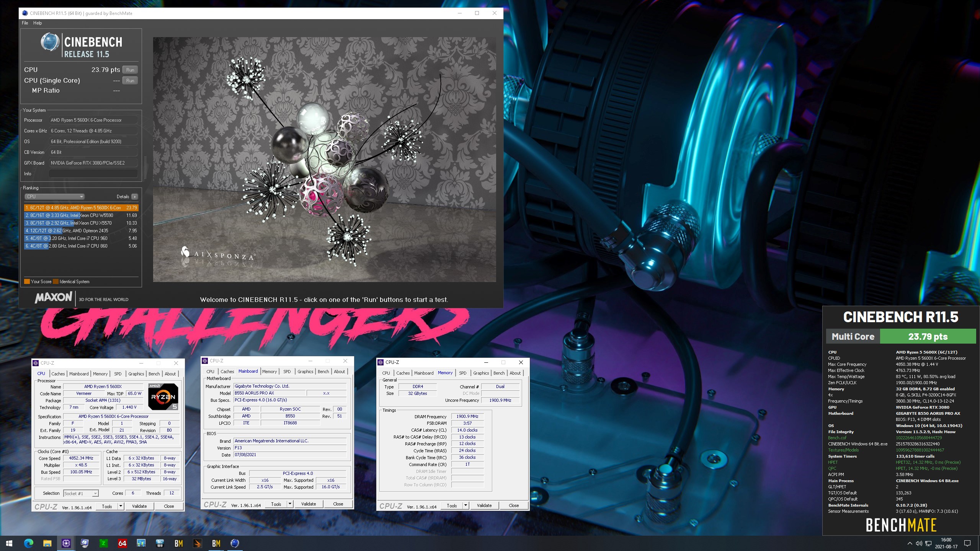Click the orange Your Score legend swatch
This screenshot has height=551, width=980.
27,282
